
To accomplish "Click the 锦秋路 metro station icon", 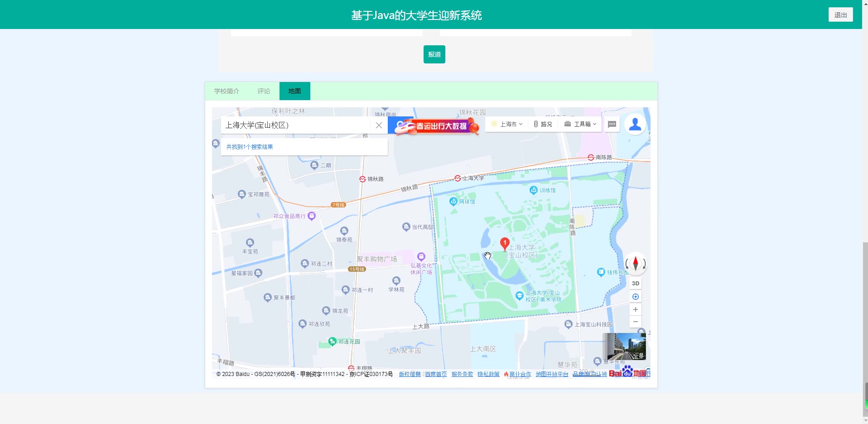I will point(362,179).
